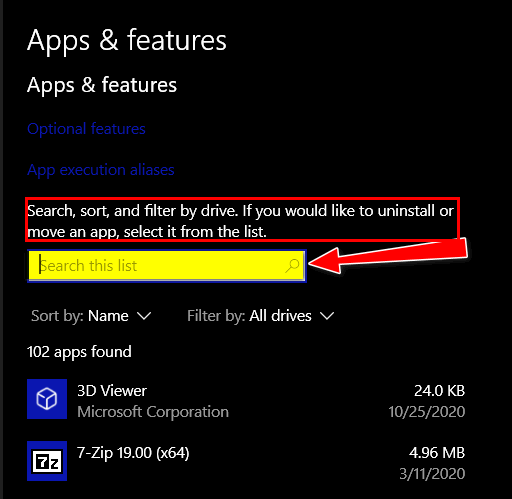Click the Microsoft Corporation publisher text
512x499 pixels.
tap(153, 412)
